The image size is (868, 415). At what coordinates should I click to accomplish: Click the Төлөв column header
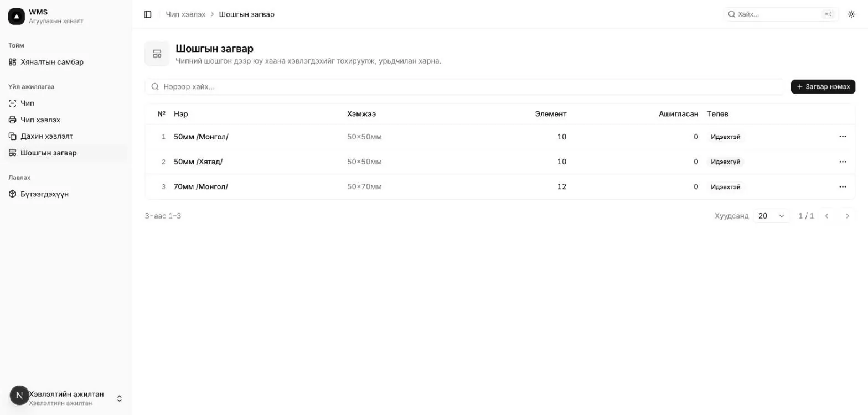(x=717, y=114)
